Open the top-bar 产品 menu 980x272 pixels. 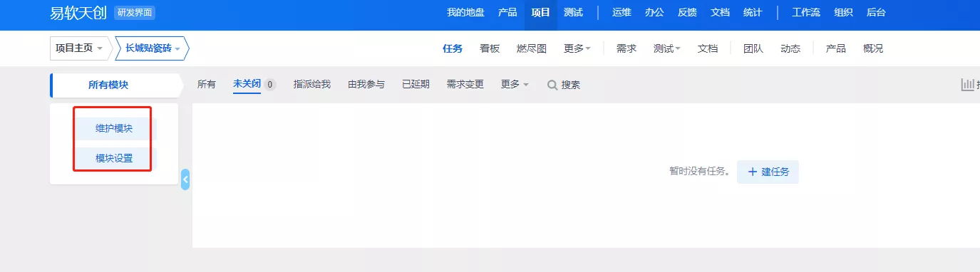[x=507, y=13]
